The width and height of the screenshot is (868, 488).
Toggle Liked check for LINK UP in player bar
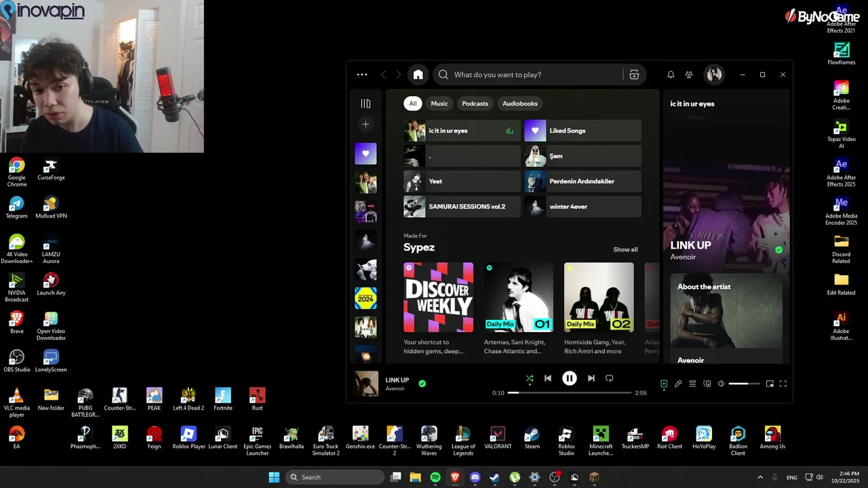pos(422,384)
